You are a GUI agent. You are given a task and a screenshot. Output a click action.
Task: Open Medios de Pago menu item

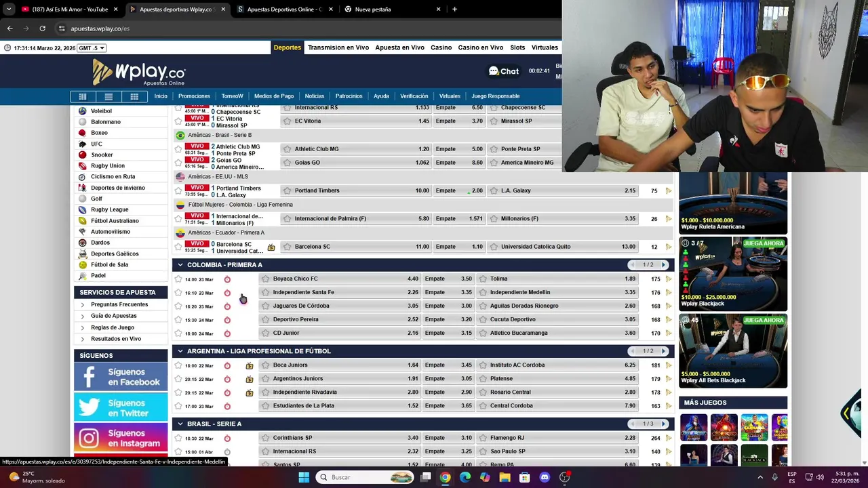tap(274, 96)
